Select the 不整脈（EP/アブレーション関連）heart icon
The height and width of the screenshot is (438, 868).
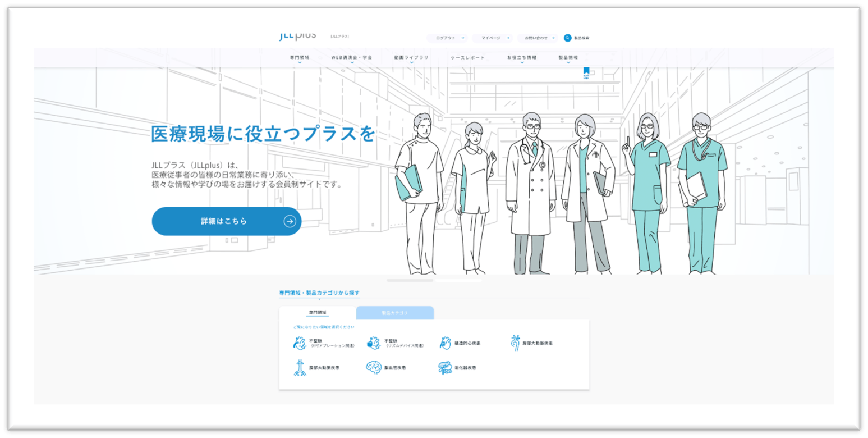pyautogui.click(x=300, y=343)
